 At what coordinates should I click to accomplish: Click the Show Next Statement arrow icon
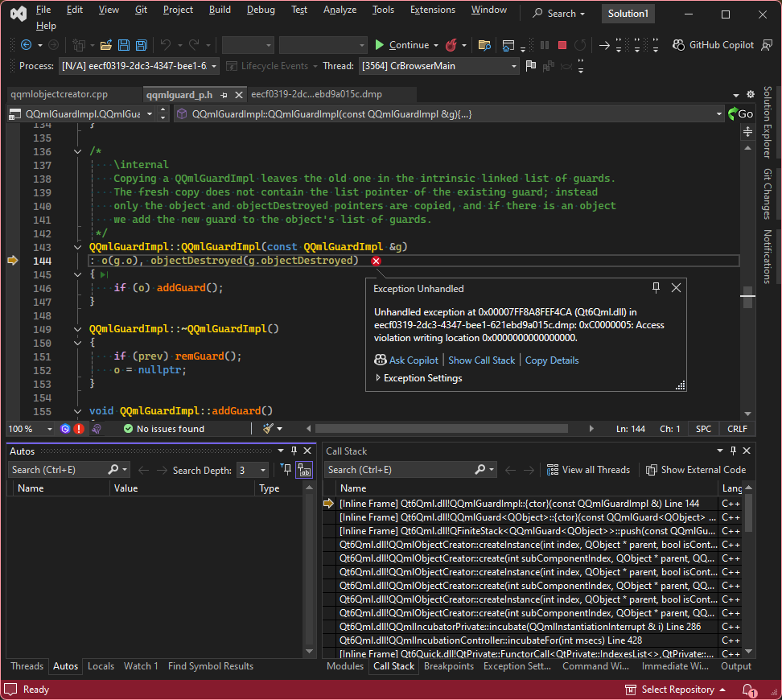pos(604,45)
